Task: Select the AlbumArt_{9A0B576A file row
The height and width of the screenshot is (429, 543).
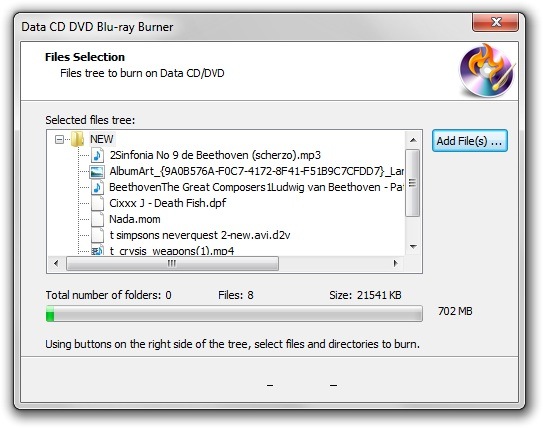Action: coord(256,171)
